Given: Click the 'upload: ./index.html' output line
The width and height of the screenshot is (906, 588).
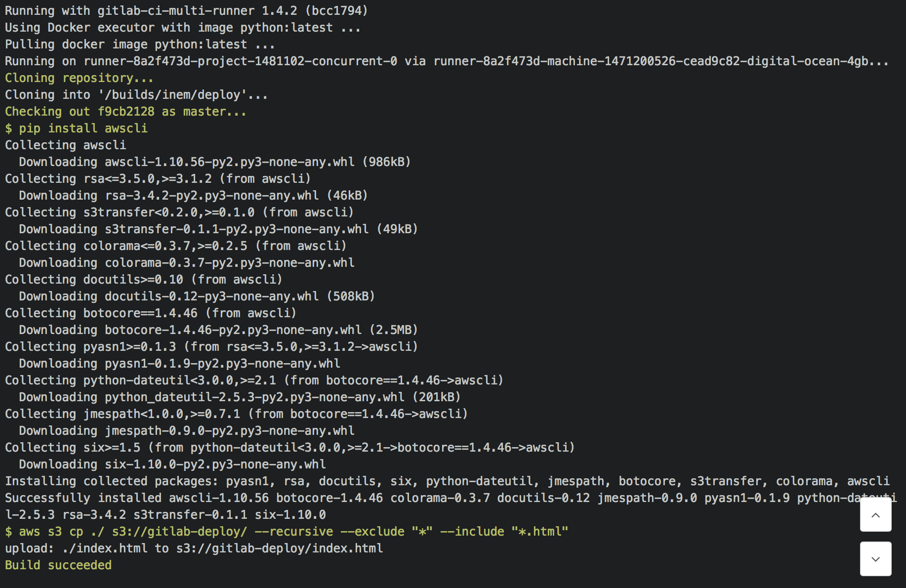Looking at the screenshot, I should point(194,548).
